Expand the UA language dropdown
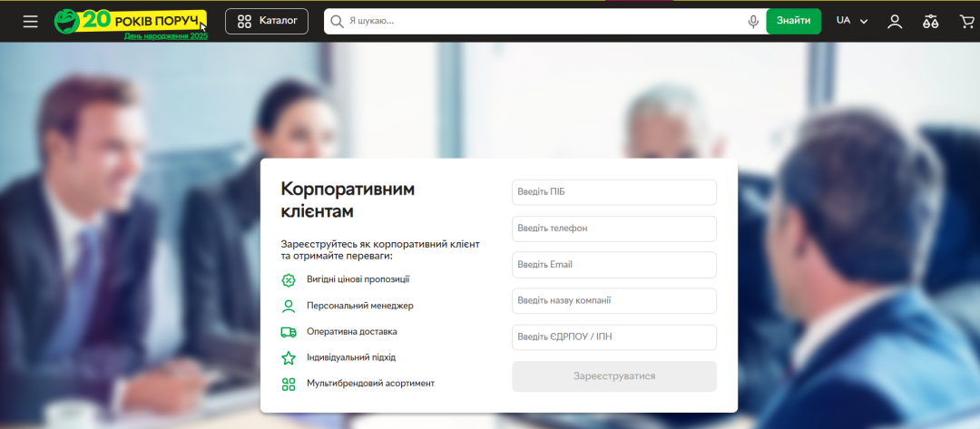Screen dimensions: 980x429 (852, 21)
